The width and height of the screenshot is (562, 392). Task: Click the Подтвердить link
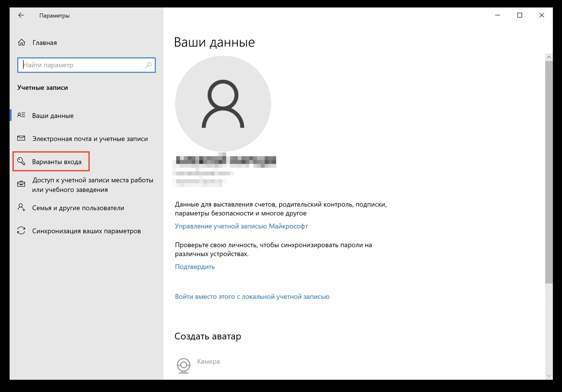pyautogui.click(x=195, y=267)
